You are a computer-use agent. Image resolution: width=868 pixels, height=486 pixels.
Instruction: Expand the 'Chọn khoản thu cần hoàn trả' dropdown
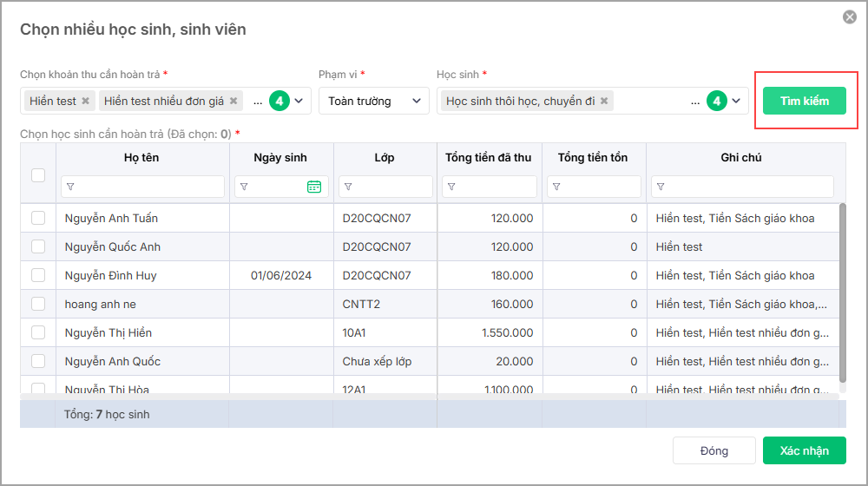pyautogui.click(x=299, y=101)
